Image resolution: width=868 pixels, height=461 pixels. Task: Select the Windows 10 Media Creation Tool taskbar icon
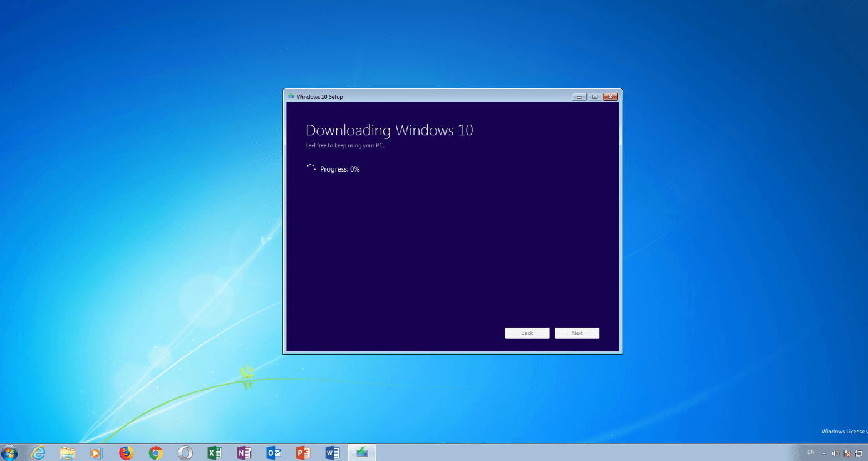(x=362, y=452)
